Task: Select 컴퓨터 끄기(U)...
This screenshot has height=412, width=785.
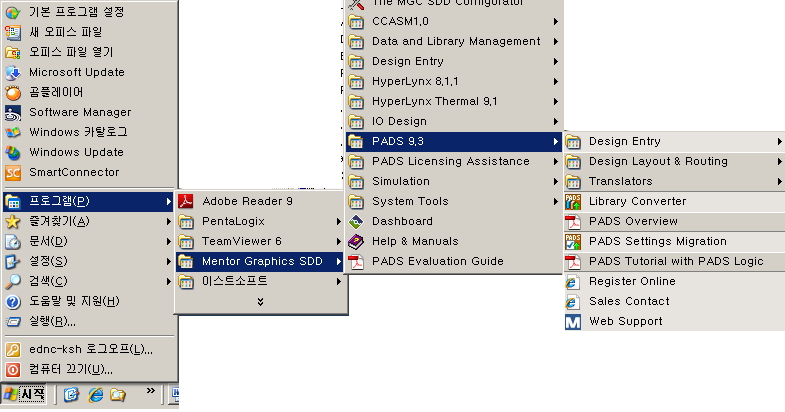Action: click(90, 369)
